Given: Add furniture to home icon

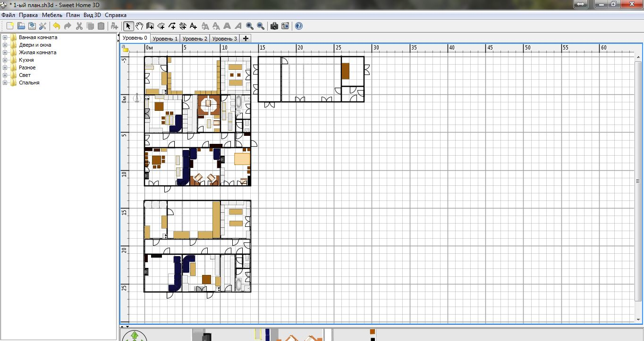Looking at the screenshot, I should 114,26.
